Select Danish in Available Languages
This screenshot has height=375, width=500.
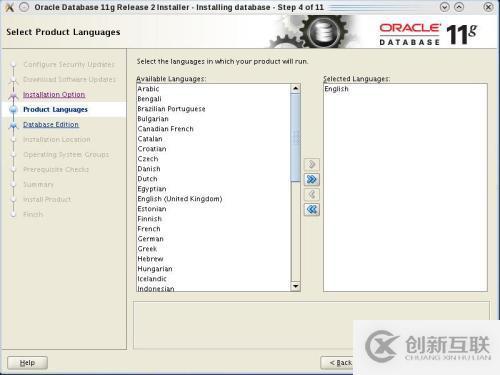tap(214, 169)
